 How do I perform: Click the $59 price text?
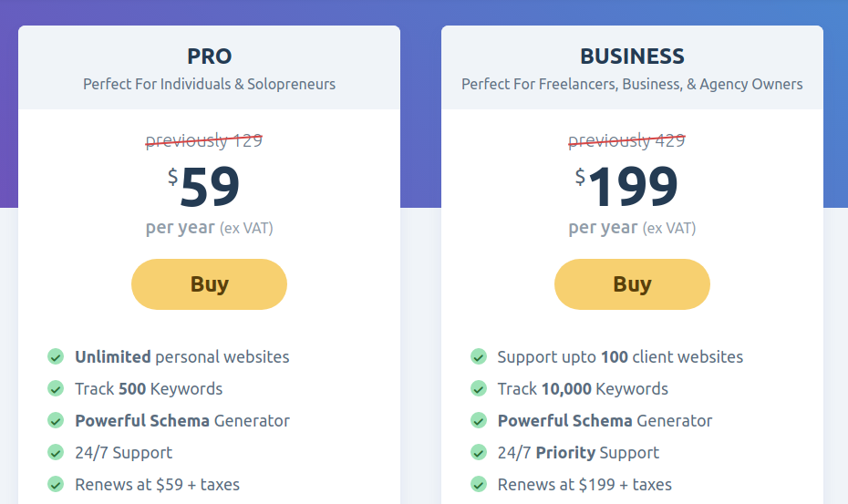pos(203,187)
